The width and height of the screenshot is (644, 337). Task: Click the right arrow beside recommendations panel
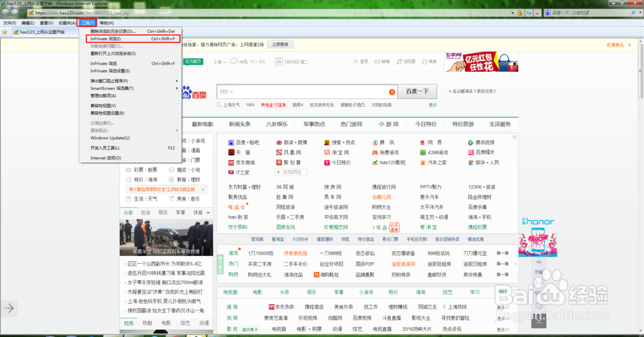coord(515,264)
